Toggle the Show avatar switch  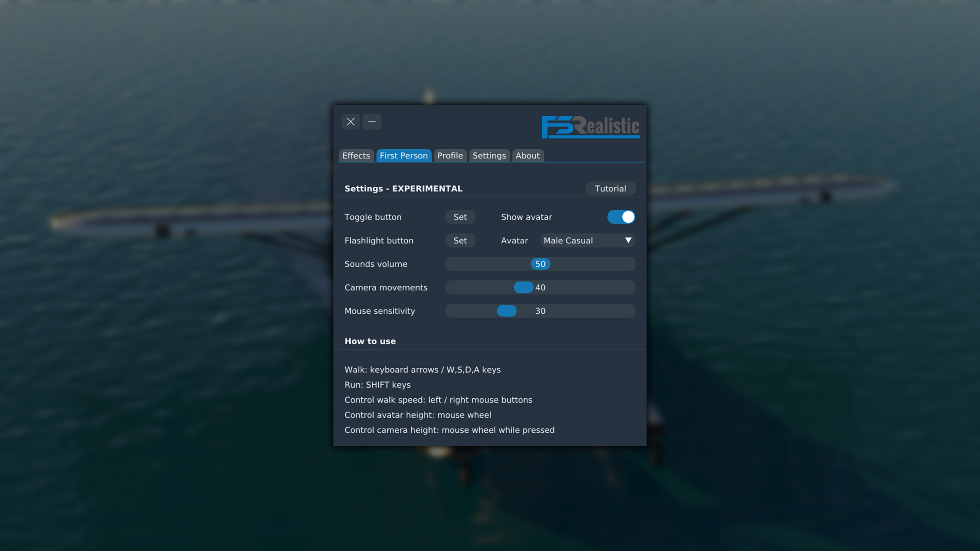pyautogui.click(x=621, y=217)
